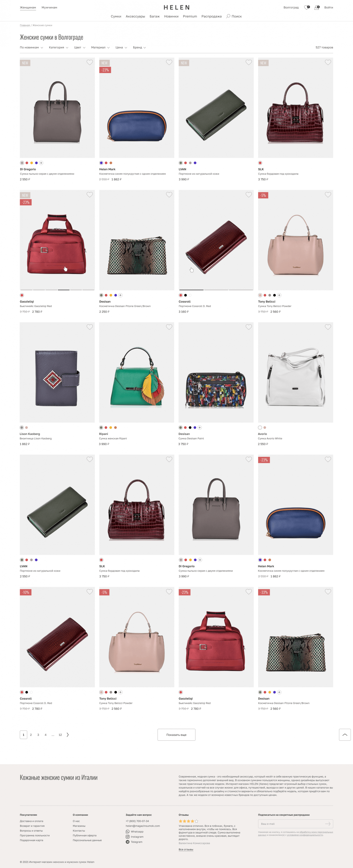
Task: Click the Показать еще button
Action: click(x=176, y=735)
